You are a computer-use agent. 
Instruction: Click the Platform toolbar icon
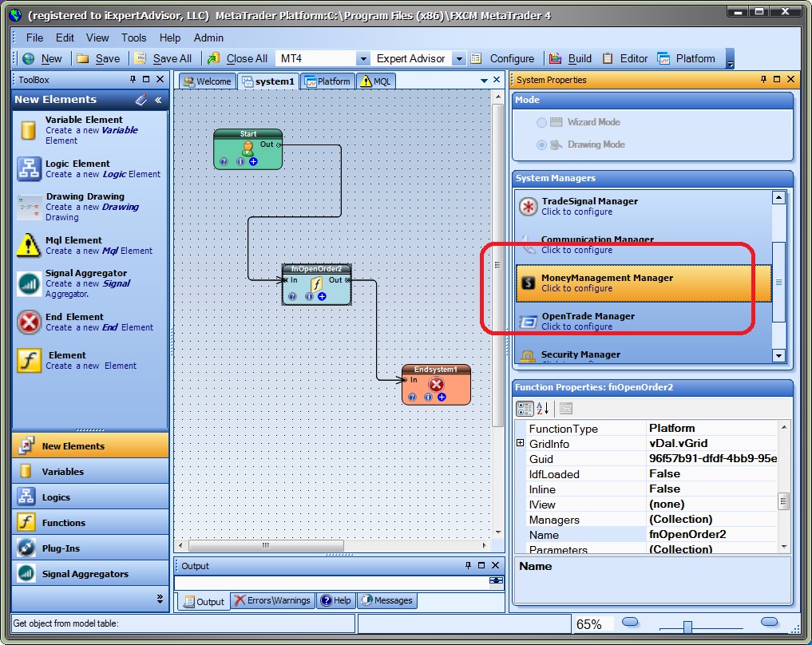[x=663, y=58]
